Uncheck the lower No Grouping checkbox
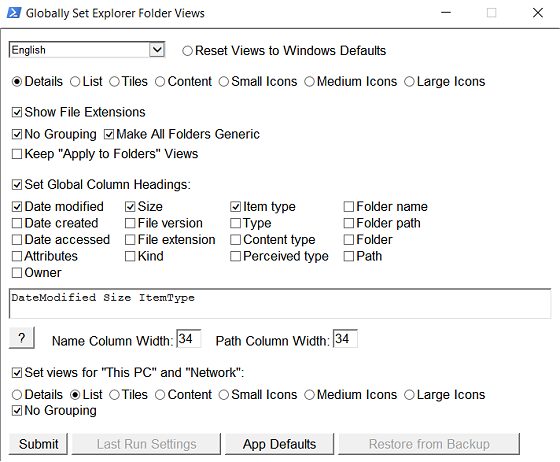The image size is (560, 462). coord(17,411)
